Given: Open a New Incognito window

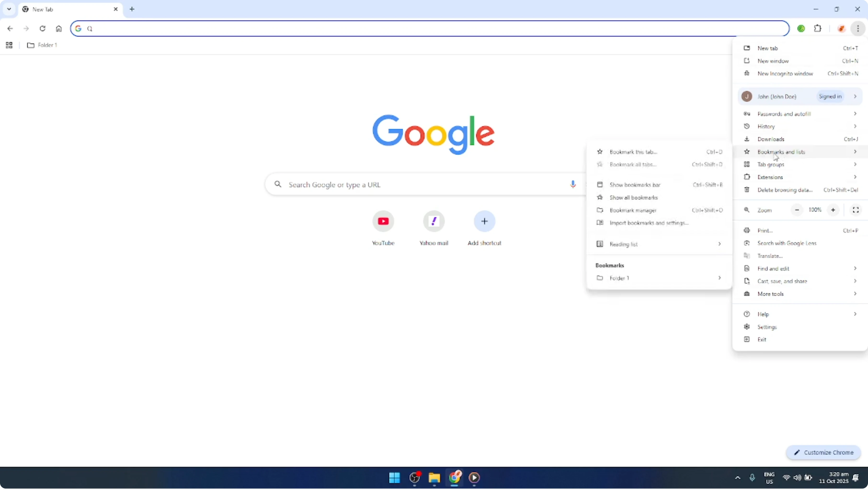Looking at the screenshot, I should point(800,74).
